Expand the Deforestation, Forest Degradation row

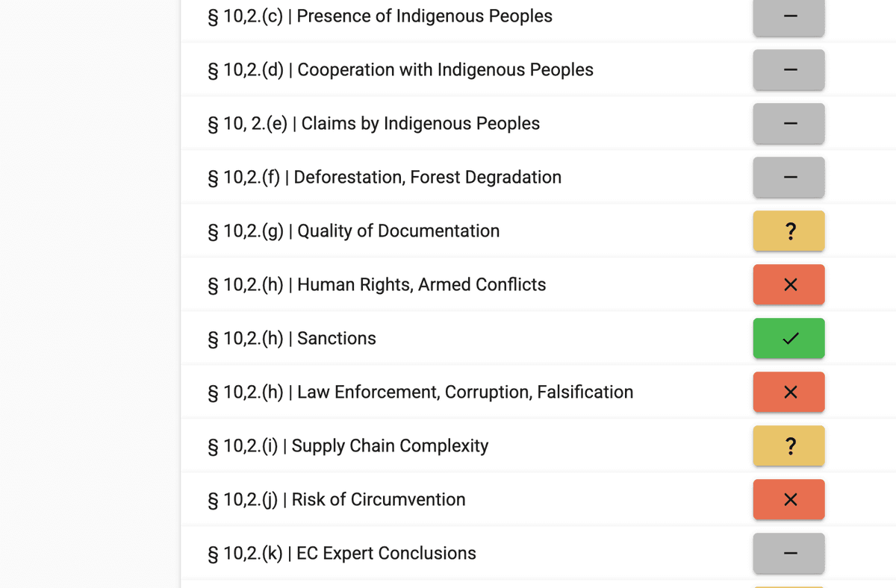[x=385, y=178]
